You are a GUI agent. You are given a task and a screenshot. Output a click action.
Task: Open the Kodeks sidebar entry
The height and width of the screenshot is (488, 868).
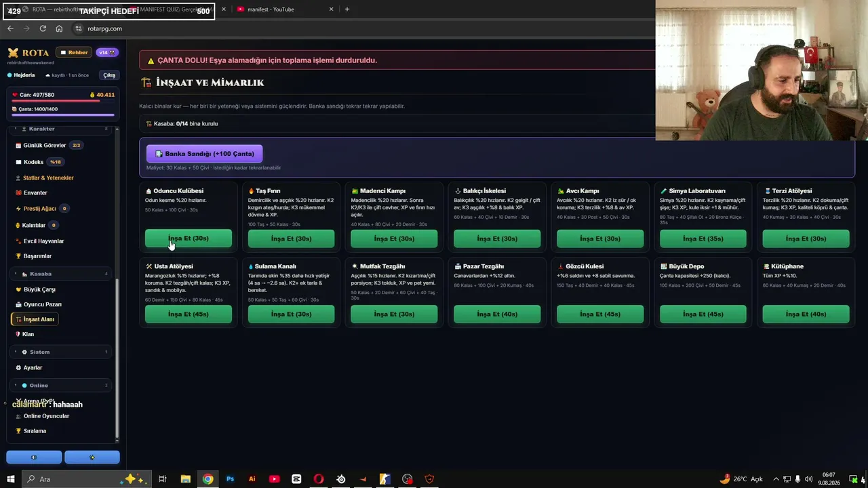(39, 162)
